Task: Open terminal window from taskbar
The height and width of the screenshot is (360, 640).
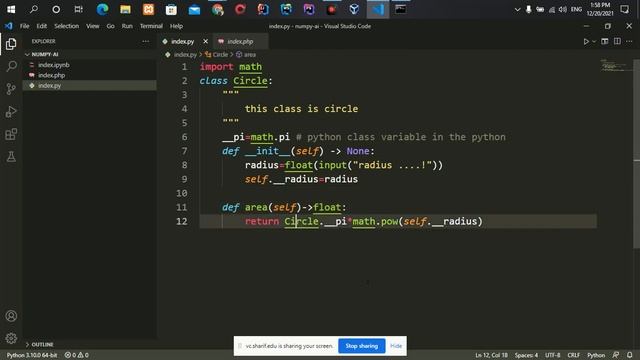Action: pyautogui.click(x=400, y=9)
